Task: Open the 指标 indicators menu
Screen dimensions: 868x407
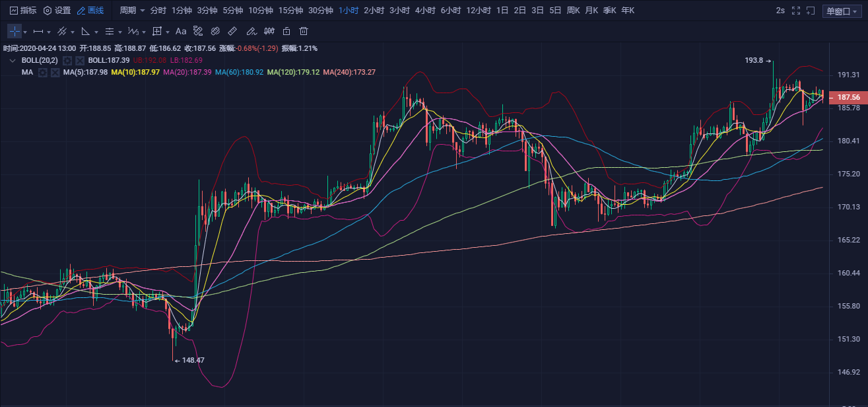Action: (x=23, y=11)
